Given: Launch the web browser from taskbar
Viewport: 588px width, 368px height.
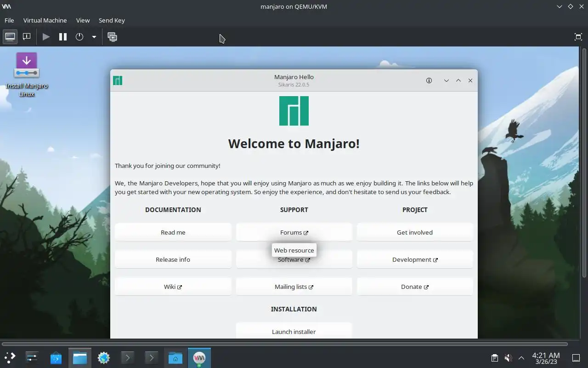Looking at the screenshot, I should (x=104, y=357).
